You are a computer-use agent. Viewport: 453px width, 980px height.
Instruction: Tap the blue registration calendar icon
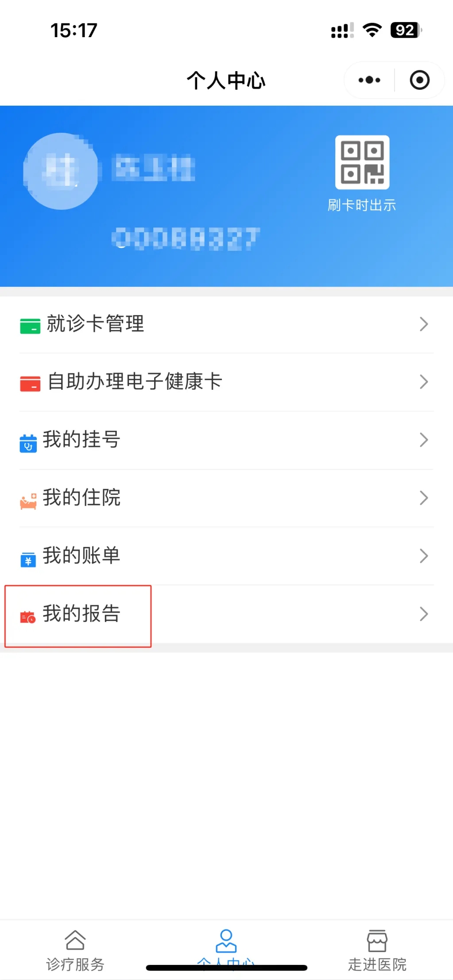28,443
